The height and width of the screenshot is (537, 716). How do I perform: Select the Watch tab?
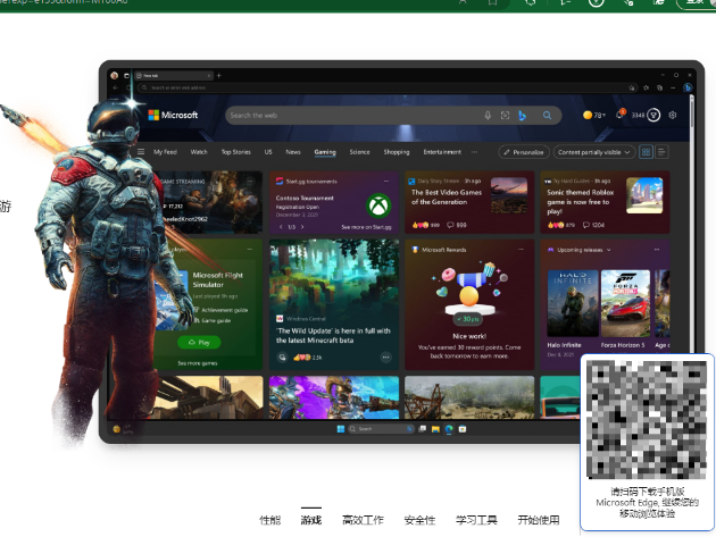tap(199, 152)
